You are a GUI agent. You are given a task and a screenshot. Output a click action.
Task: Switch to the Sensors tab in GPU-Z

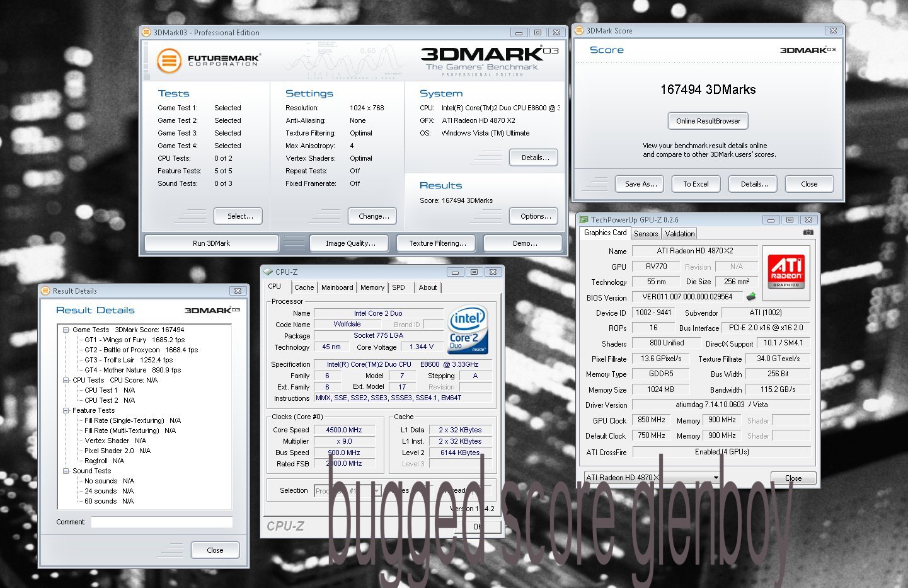coord(646,234)
